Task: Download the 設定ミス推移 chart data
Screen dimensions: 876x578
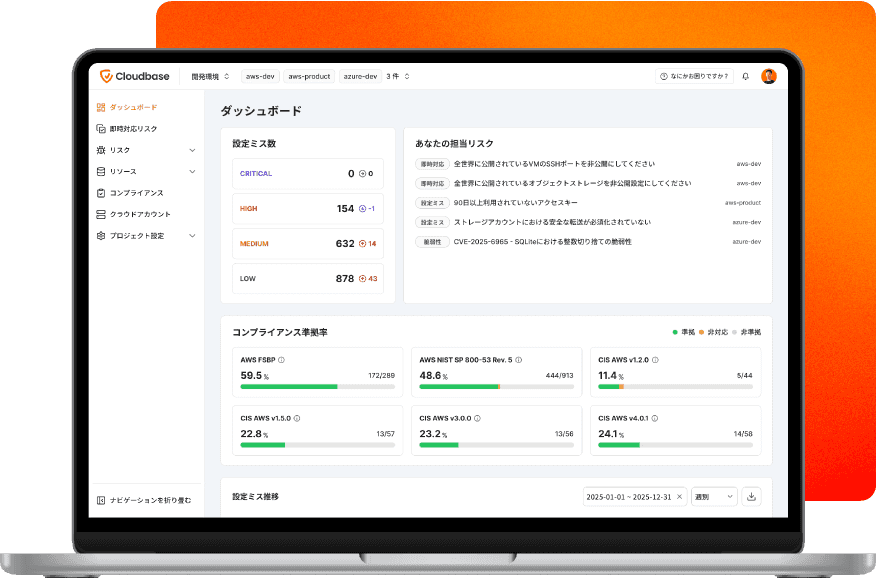Action: 751,496
